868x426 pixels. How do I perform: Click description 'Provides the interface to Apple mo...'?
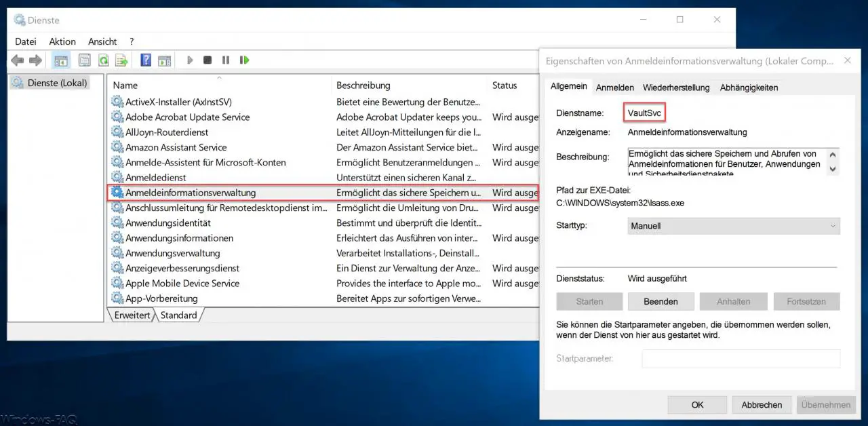pyautogui.click(x=409, y=284)
